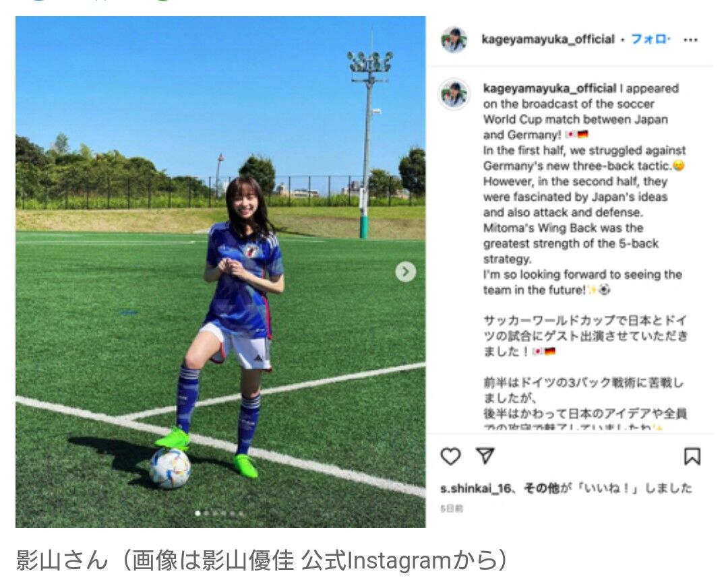Save the post with the bookmark icon

coord(692,457)
